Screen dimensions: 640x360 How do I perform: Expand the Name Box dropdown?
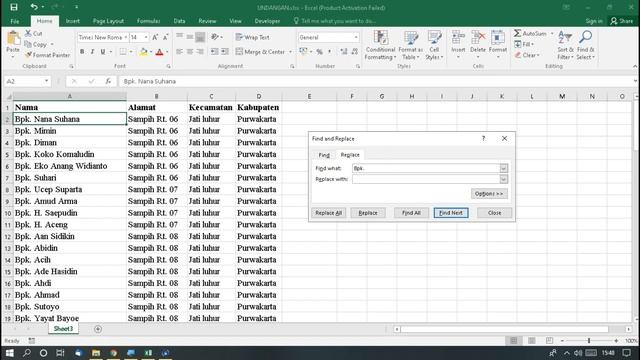click(x=46, y=81)
